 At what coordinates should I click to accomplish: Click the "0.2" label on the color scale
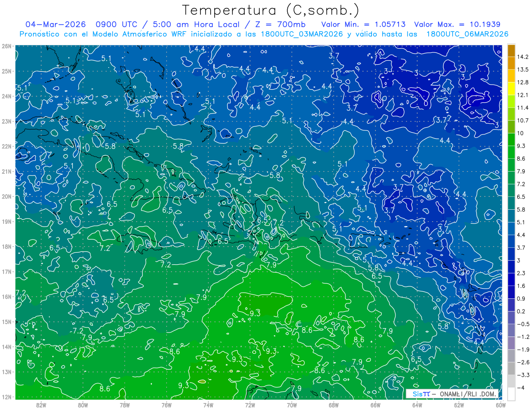(521, 311)
